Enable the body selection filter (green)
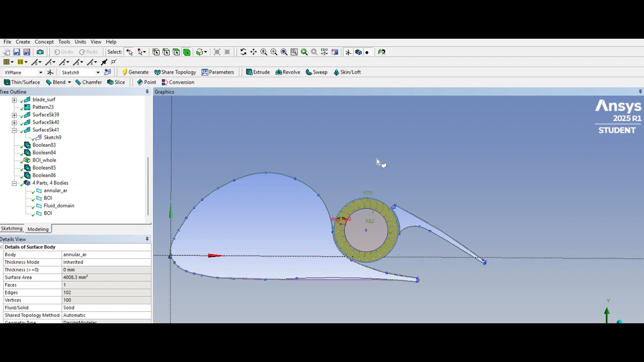644x362 pixels. pyautogui.click(x=186, y=52)
